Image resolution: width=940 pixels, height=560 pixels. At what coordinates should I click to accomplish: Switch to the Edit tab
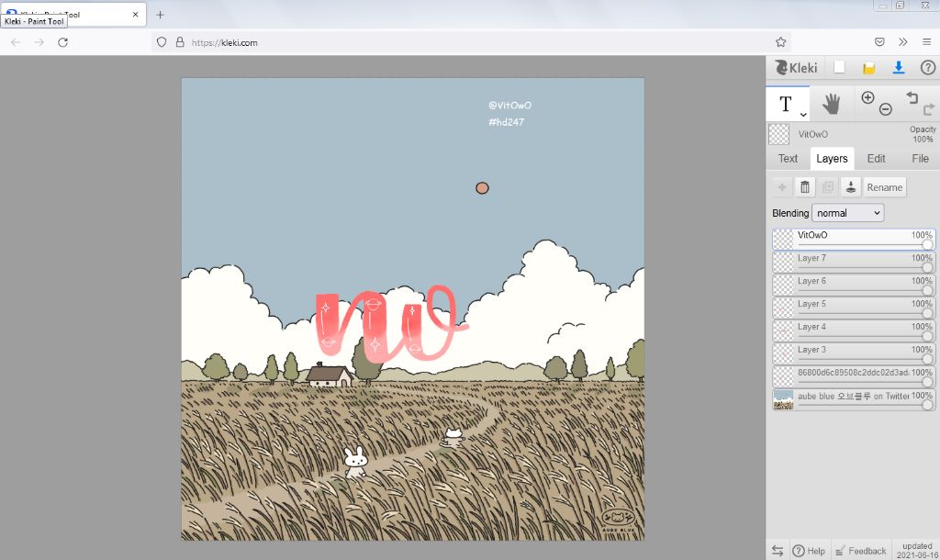(x=876, y=158)
